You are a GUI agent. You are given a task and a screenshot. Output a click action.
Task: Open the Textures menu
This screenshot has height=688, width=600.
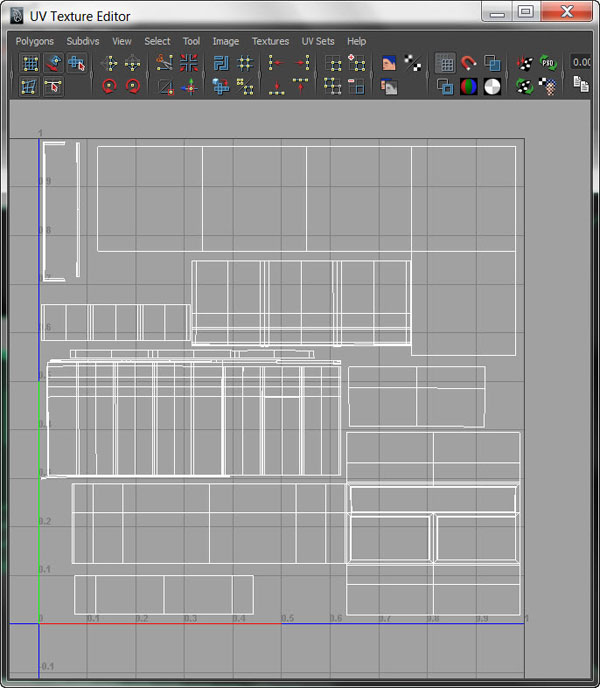pos(270,41)
